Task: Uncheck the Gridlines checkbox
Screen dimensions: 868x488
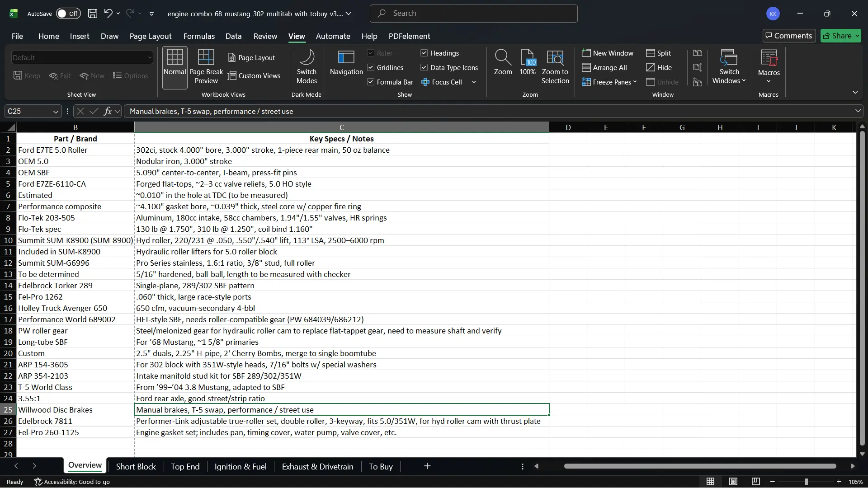Action: coord(371,68)
